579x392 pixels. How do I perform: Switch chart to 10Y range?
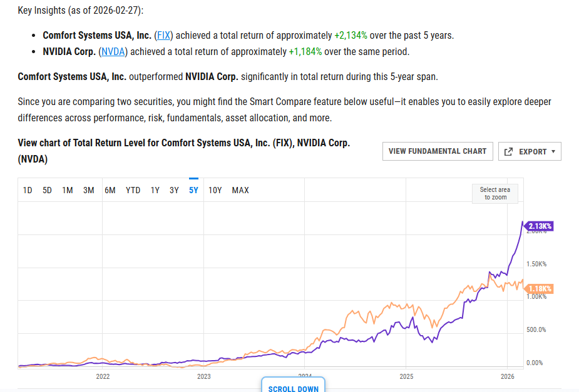click(215, 190)
